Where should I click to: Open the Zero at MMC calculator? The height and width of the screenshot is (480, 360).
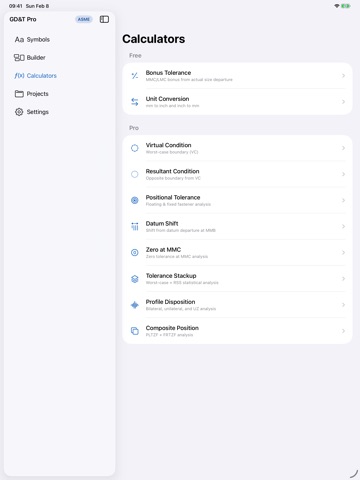click(x=237, y=252)
